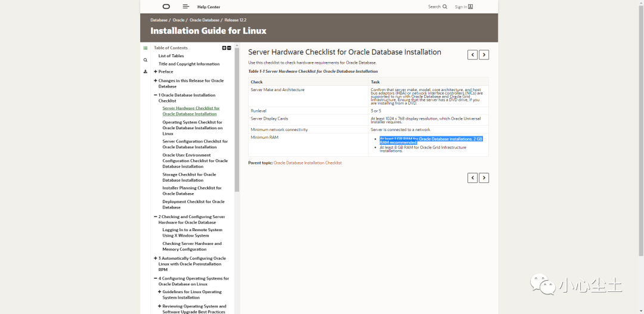The width and height of the screenshot is (644, 314).
Task: Open Title and Copyright Information entry
Action: tap(189, 64)
